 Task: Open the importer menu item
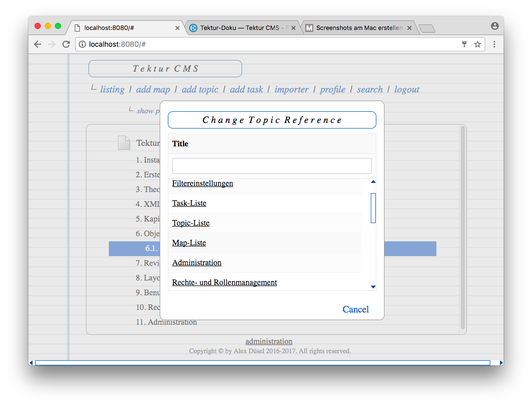point(291,89)
